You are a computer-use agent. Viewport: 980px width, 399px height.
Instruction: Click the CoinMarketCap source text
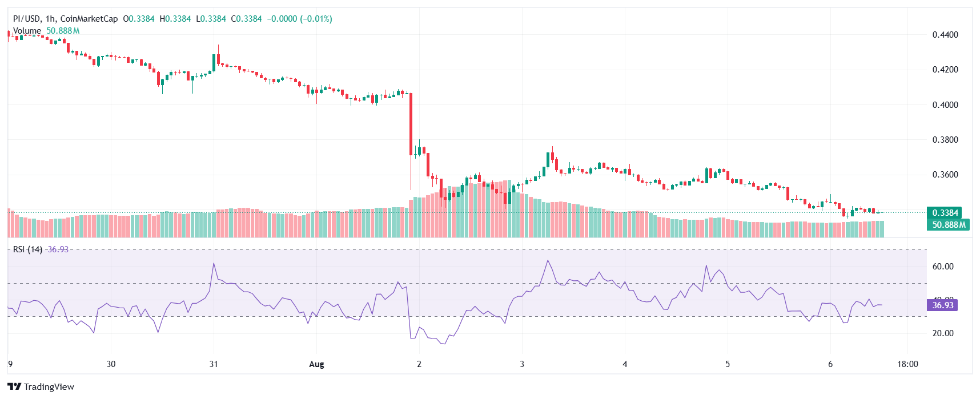click(x=89, y=19)
